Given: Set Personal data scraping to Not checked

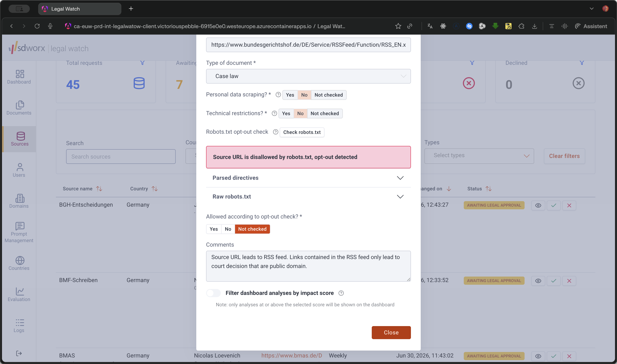Looking at the screenshot, I should (x=328, y=95).
